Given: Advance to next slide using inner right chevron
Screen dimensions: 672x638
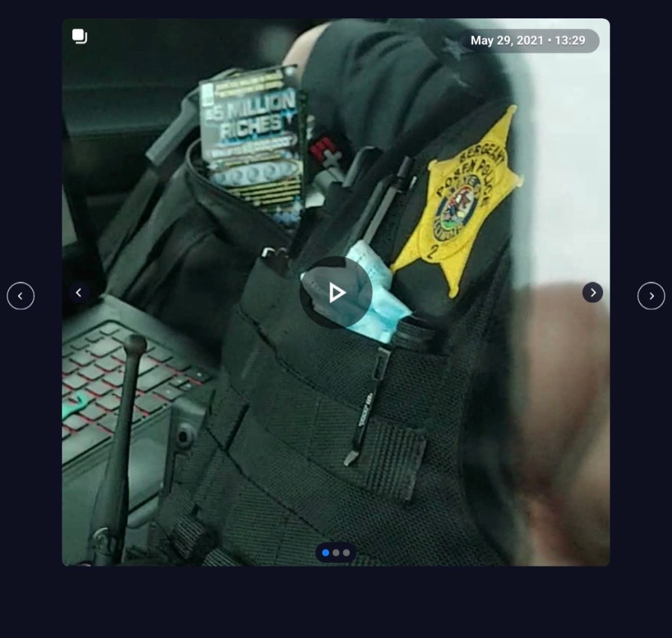Looking at the screenshot, I should (593, 293).
